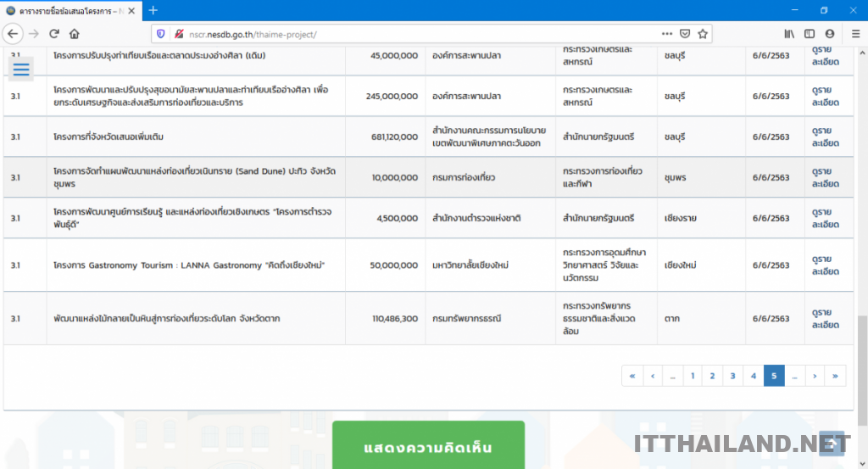The width and height of the screenshot is (868, 469).
Task: Click the browser forward arrow
Action: click(34, 34)
